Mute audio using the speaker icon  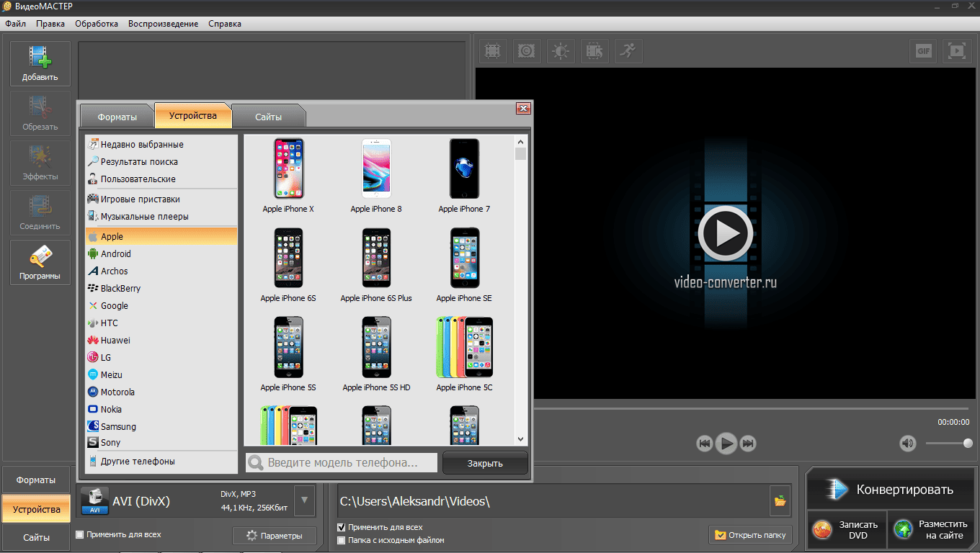[908, 444]
